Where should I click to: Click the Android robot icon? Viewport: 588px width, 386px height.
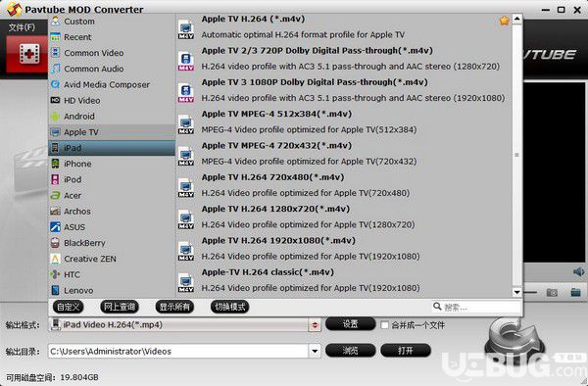pos(55,117)
